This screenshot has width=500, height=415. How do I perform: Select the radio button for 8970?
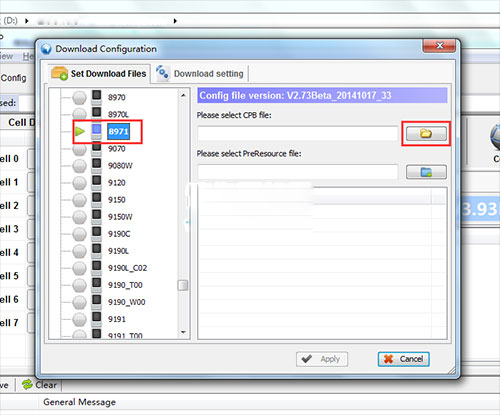pos(80,97)
